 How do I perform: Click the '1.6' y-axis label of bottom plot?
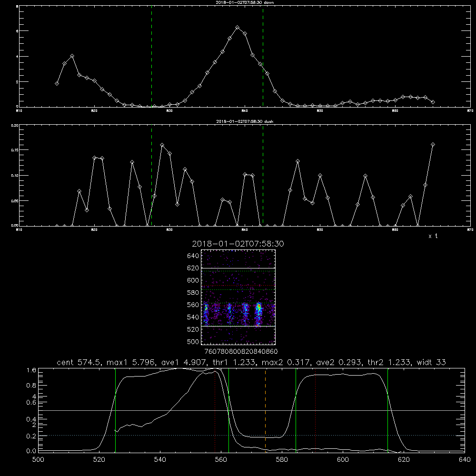31,370
